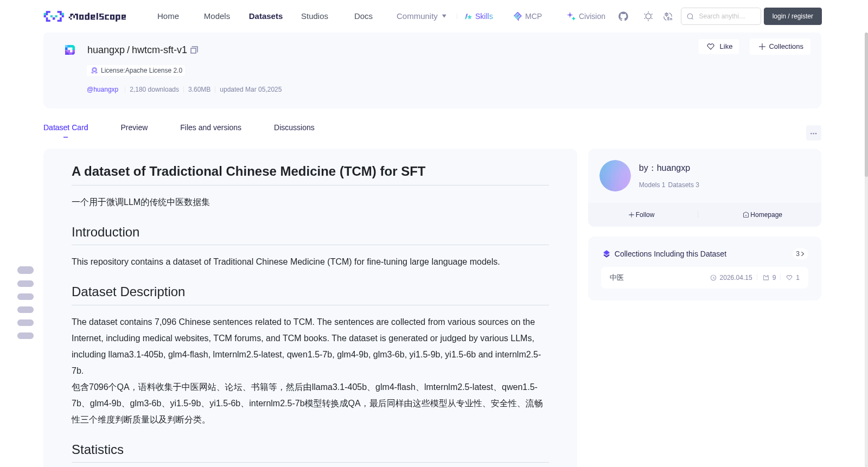Click the 3.60MB size text
The width and height of the screenshot is (868, 467).
199,89
